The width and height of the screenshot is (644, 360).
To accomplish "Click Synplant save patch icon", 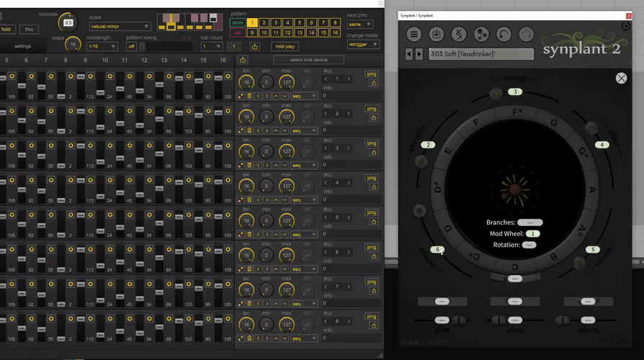I will coord(437,34).
